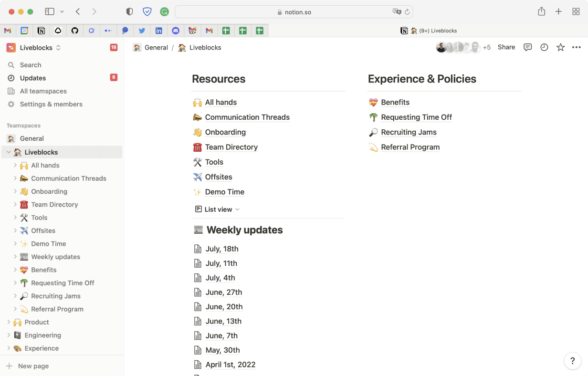Open the help question mark button
Screen dimensions: 588x376
point(572,361)
